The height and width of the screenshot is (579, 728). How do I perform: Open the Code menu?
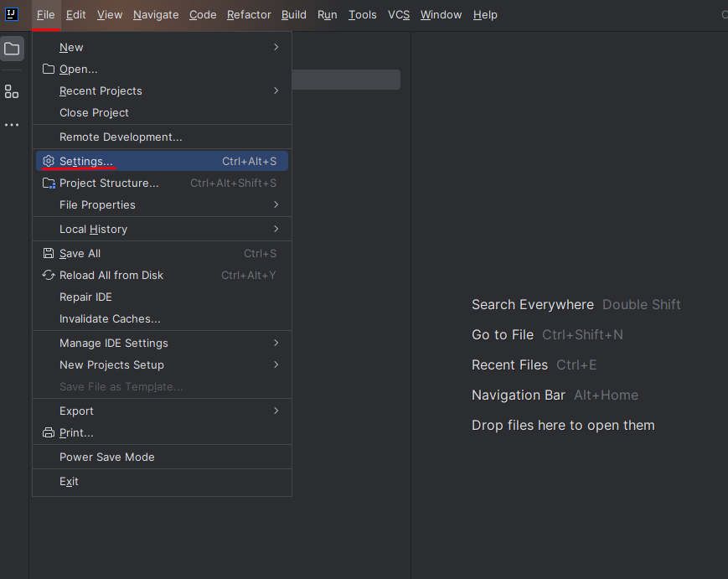[203, 15]
